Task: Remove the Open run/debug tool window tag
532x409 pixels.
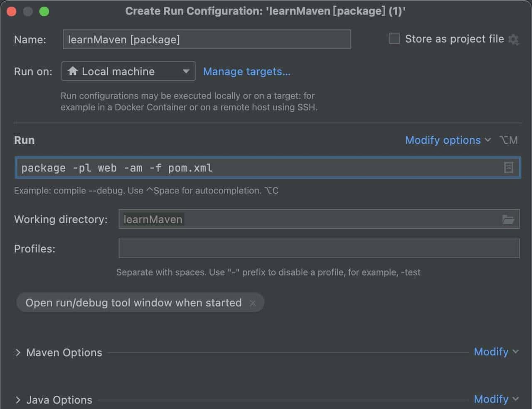Action: [253, 303]
